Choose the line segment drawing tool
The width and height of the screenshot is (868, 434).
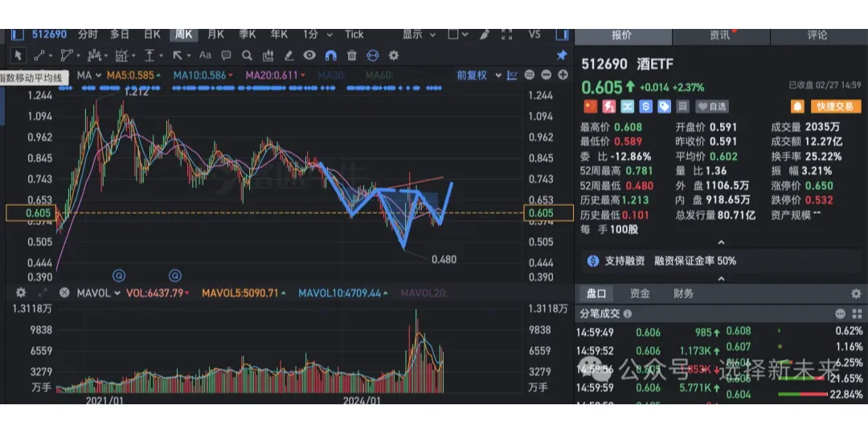[x=40, y=55]
